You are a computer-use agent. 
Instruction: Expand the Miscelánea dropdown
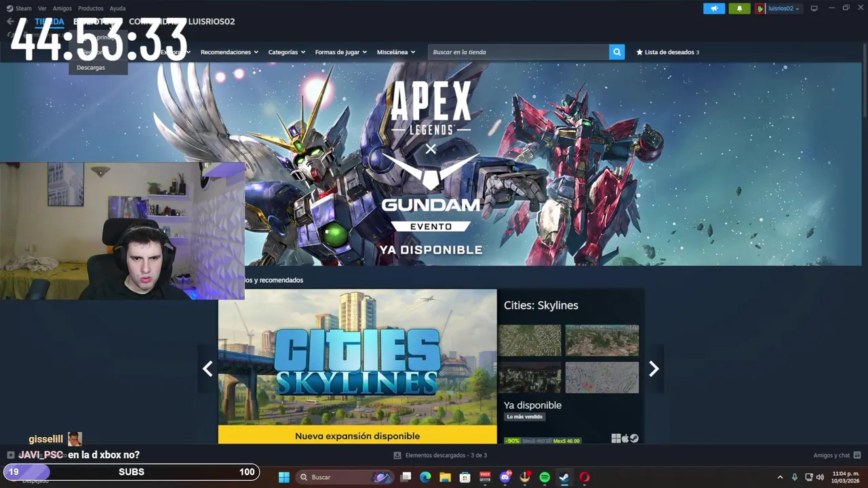pyautogui.click(x=396, y=52)
